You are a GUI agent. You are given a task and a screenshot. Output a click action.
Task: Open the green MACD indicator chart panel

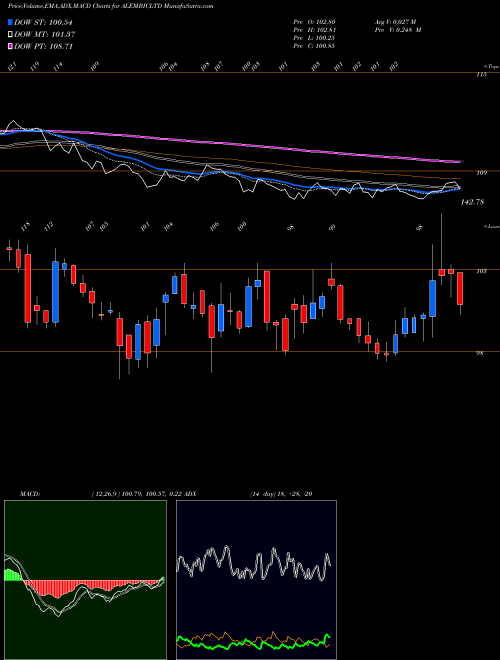[85, 580]
